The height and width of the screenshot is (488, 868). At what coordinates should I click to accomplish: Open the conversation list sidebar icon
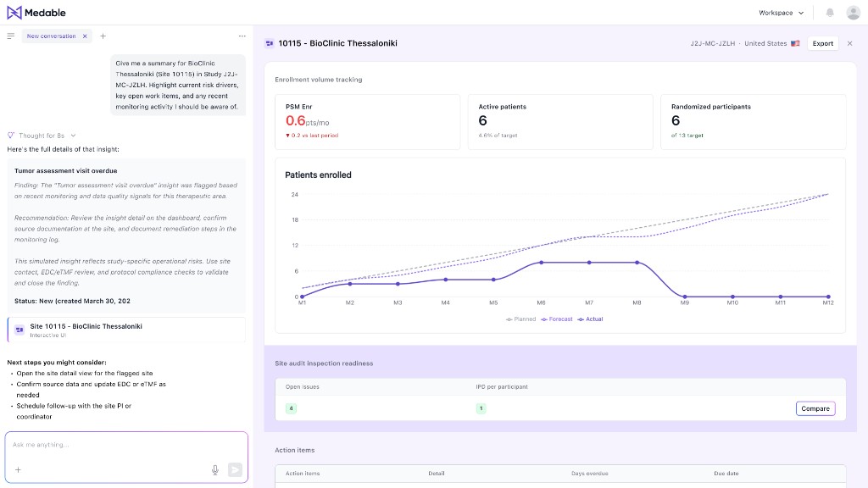tap(10, 36)
